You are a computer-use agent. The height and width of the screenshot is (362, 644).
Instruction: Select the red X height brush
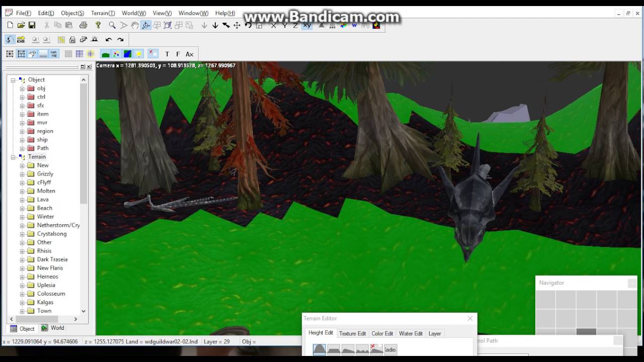376,349
